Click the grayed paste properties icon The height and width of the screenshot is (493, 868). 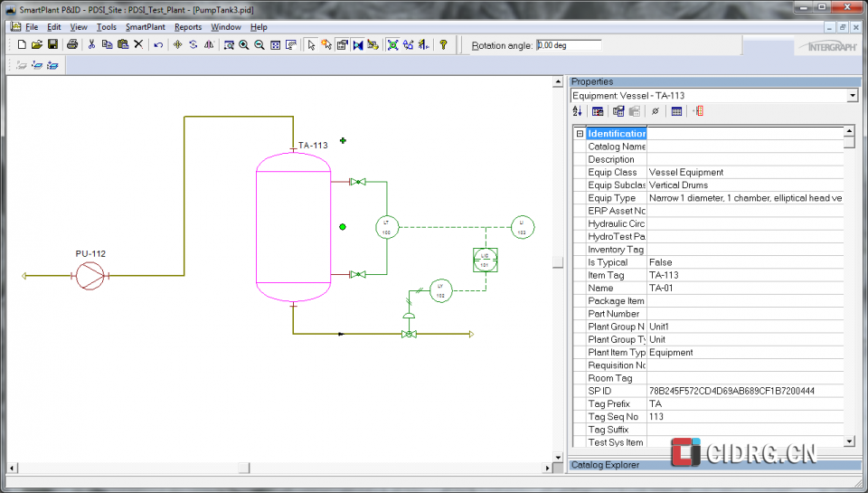click(x=635, y=111)
